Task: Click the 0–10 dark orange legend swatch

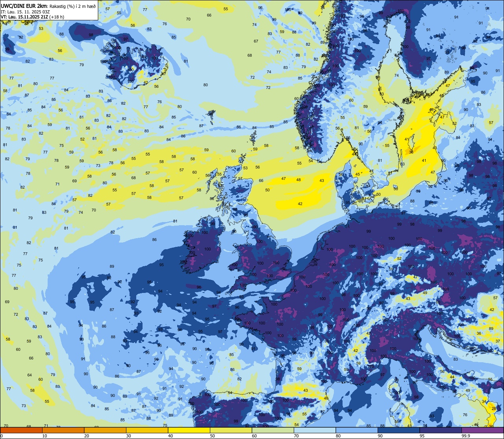Action: click(21, 430)
